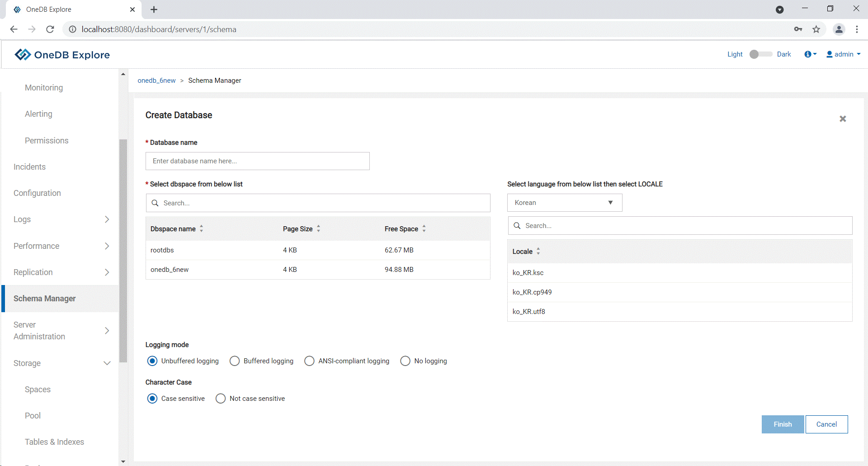Go to Tables & Indexes page
Image resolution: width=868 pixels, height=466 pixels.
(x=54, y=442)
